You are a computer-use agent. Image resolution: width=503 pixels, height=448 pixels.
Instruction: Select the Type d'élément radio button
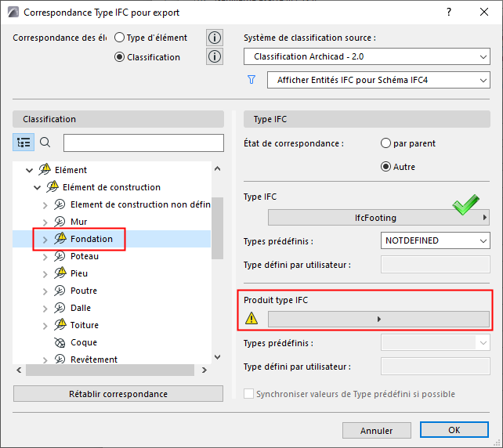(x=120, y=38)
